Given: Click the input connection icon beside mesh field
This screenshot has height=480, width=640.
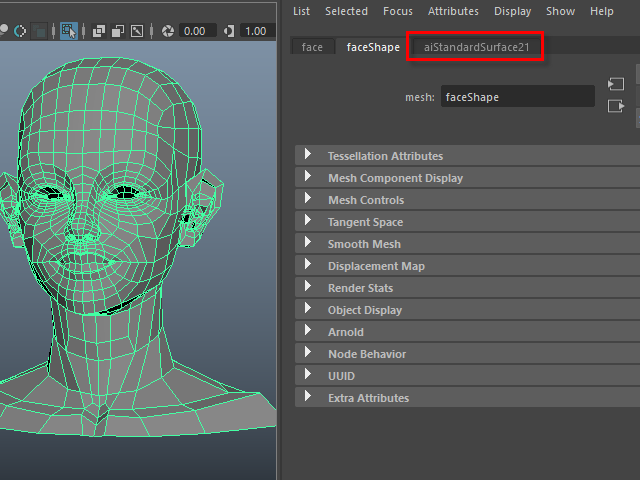Looking at the screenshot, I should coord(616,84).
